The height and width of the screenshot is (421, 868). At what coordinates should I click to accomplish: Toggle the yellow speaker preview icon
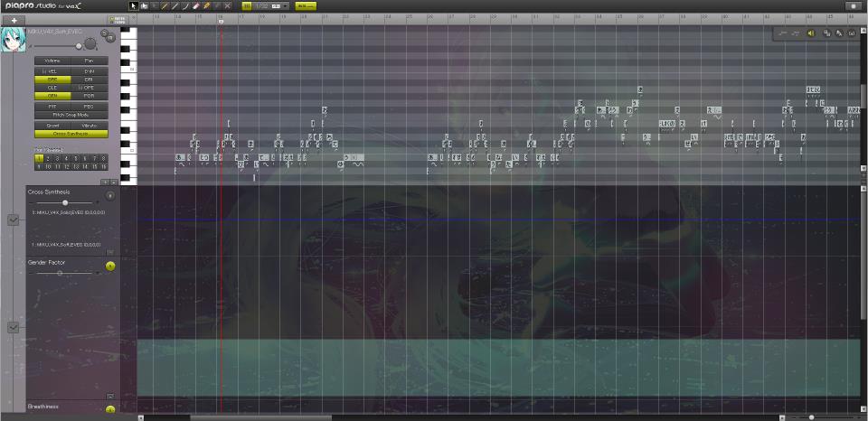(x=811, y=33)
